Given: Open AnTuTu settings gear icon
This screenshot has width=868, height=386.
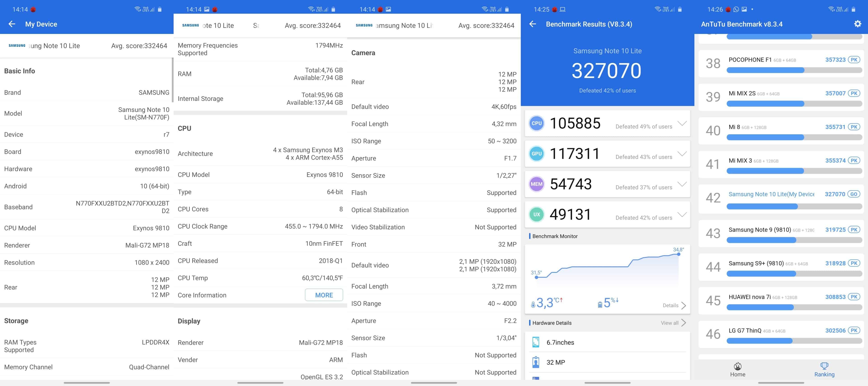Looking at the screenshot, I should point(857,24).
